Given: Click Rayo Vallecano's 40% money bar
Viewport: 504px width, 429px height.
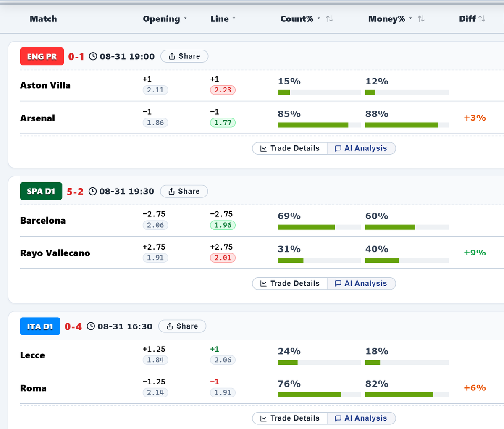Looking at the screenshot, I should pyautogui.click(x=407, y=260).
